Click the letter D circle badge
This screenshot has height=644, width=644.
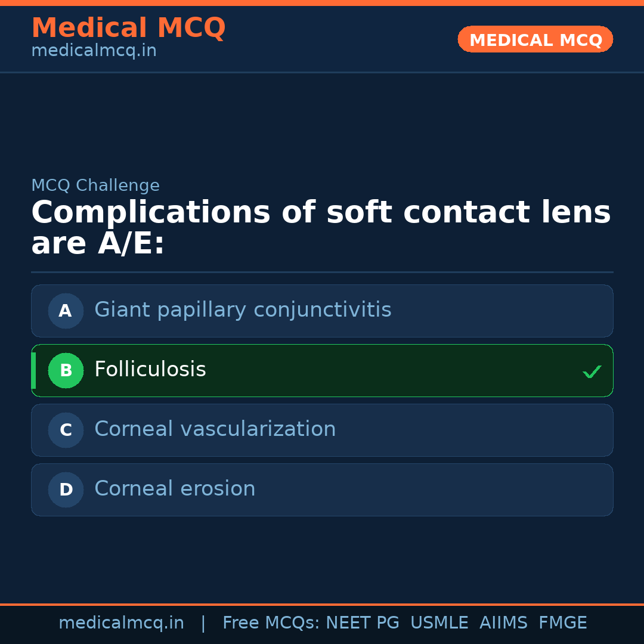[x=66, y=490]
